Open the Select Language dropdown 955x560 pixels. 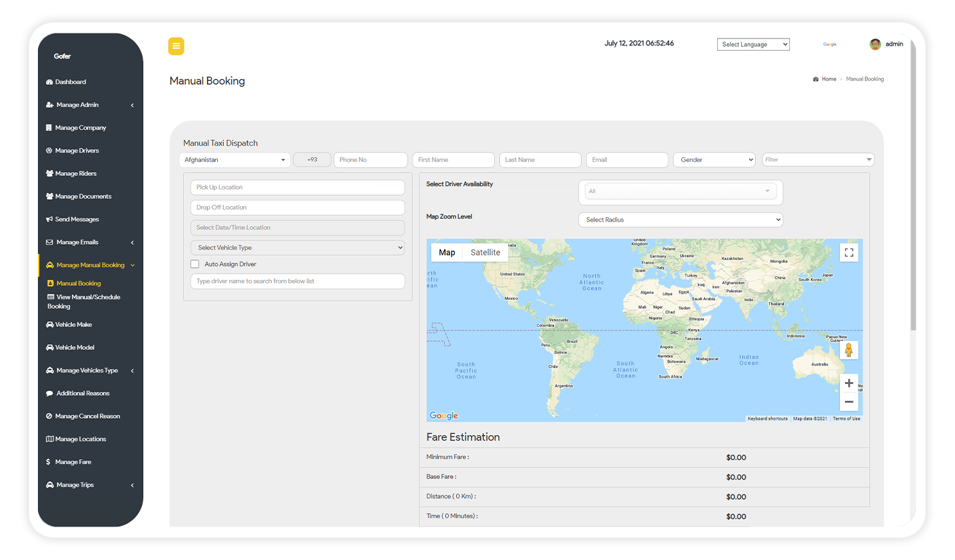pyautogui.click(x=753, y=44)
